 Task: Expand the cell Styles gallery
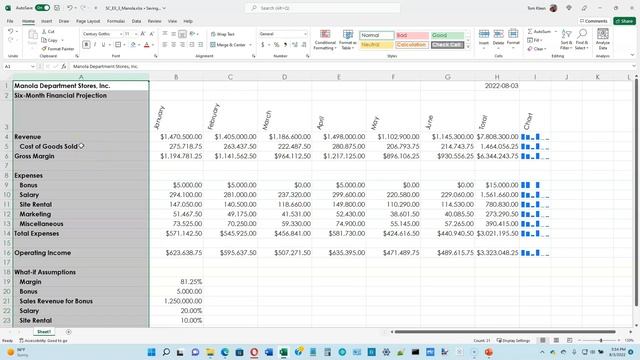pyautogui.click(x=468, y=47)
